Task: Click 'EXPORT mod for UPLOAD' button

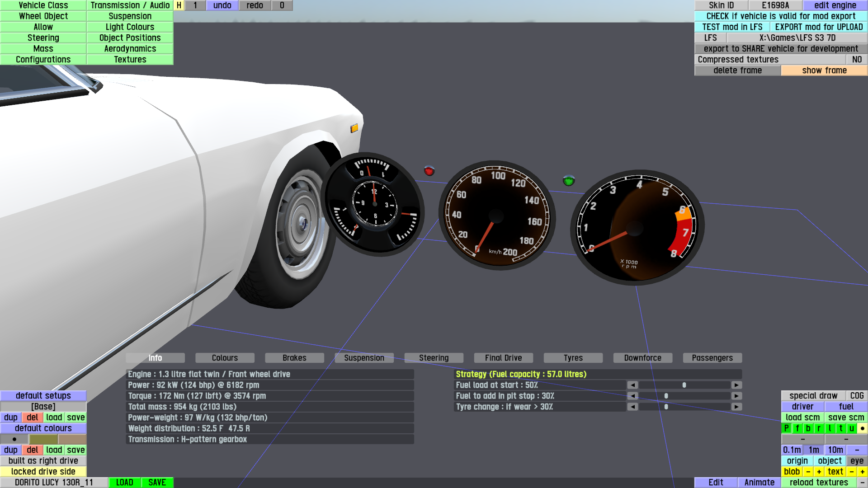Action: coord(818,27)
